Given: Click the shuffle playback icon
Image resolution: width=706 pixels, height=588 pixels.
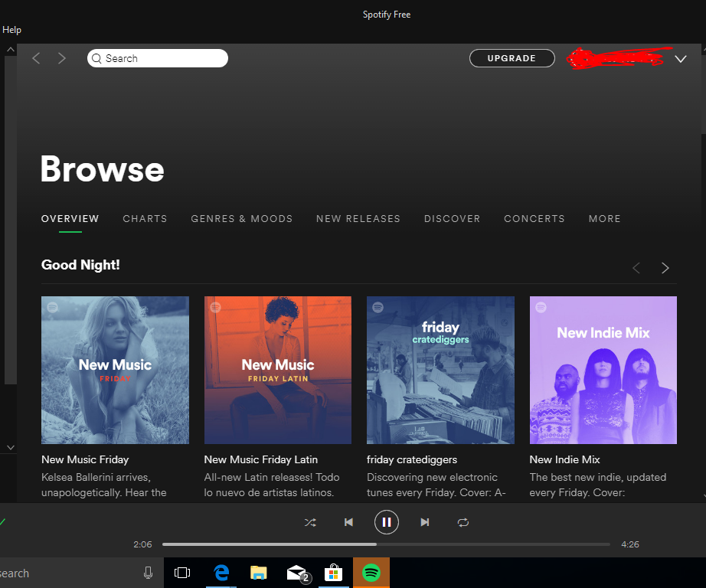Looking at the screenshot, I should 310,522.
